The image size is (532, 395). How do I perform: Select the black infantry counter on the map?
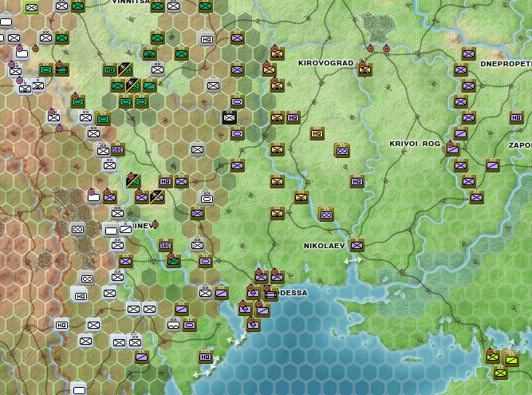tap(230, 118)
